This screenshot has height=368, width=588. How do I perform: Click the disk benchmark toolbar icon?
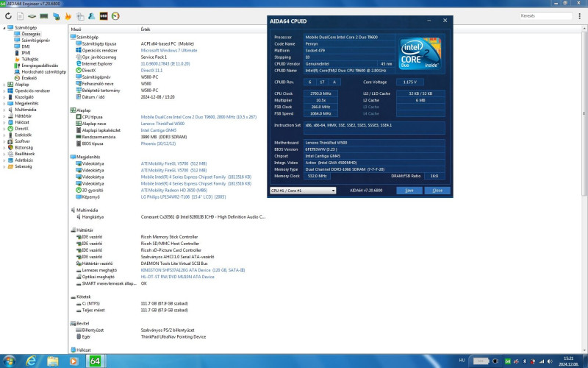pos(32,16)
